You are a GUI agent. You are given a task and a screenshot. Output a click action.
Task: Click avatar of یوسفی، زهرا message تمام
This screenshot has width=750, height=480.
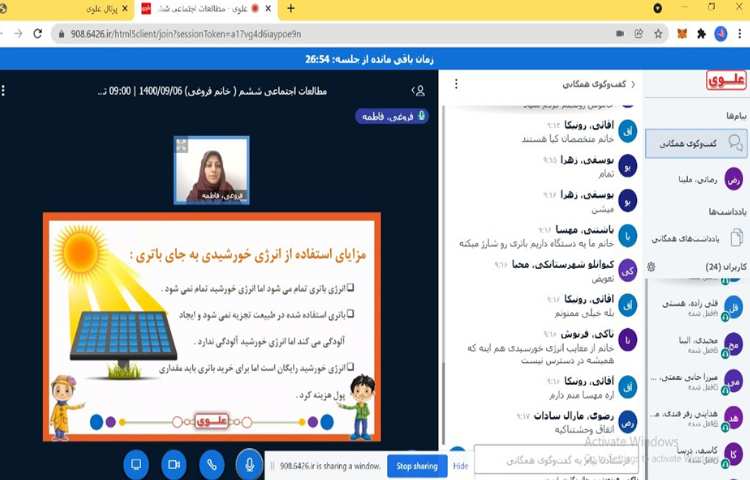click(627, 165)
